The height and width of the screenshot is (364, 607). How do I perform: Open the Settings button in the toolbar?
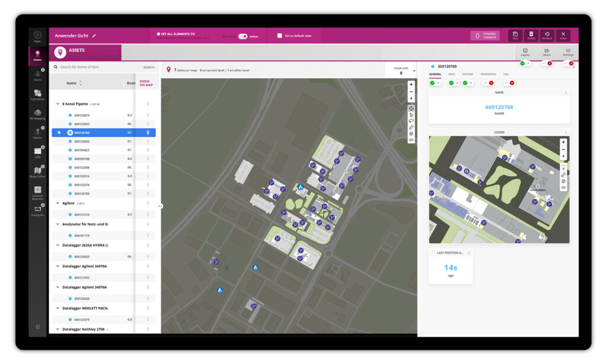(x=568, y=52)
